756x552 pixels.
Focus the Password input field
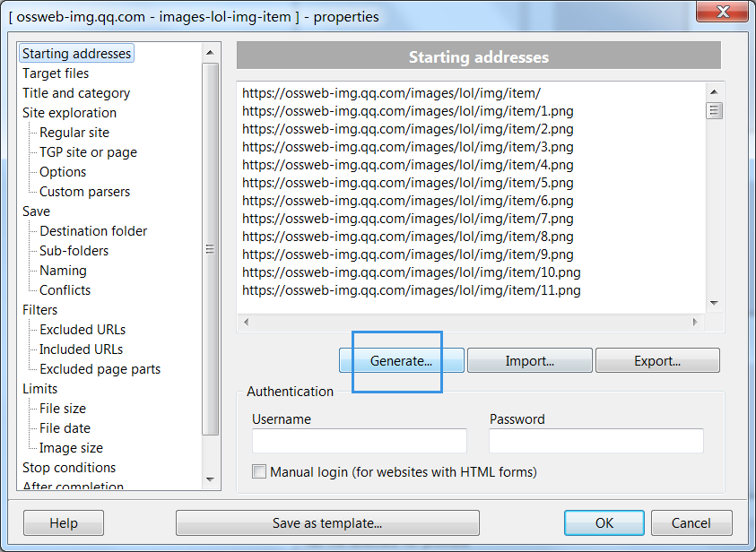pos(596,441)
